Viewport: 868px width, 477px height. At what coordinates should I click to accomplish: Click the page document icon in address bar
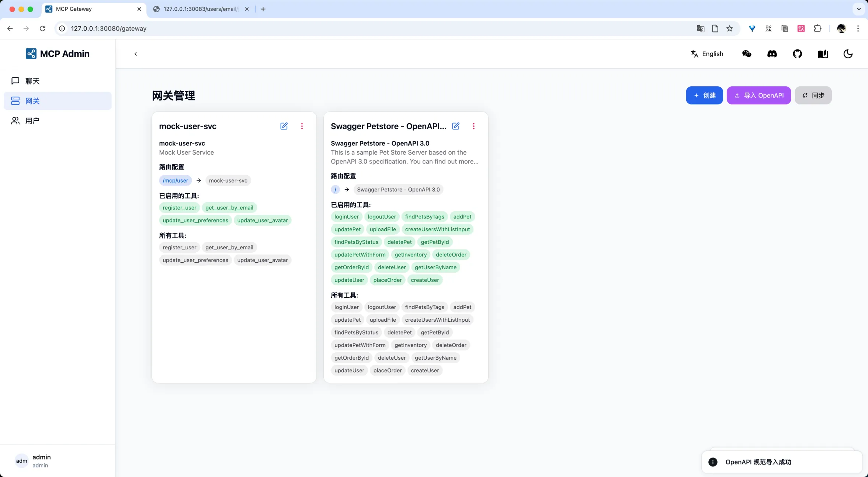click(715, 28)
